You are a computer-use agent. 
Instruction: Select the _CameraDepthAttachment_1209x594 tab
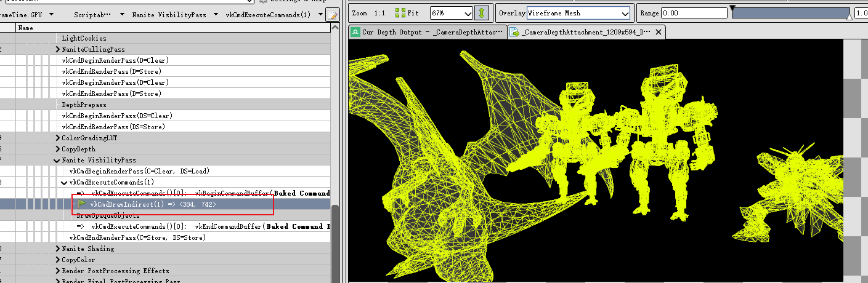click(x=585, y=32)
